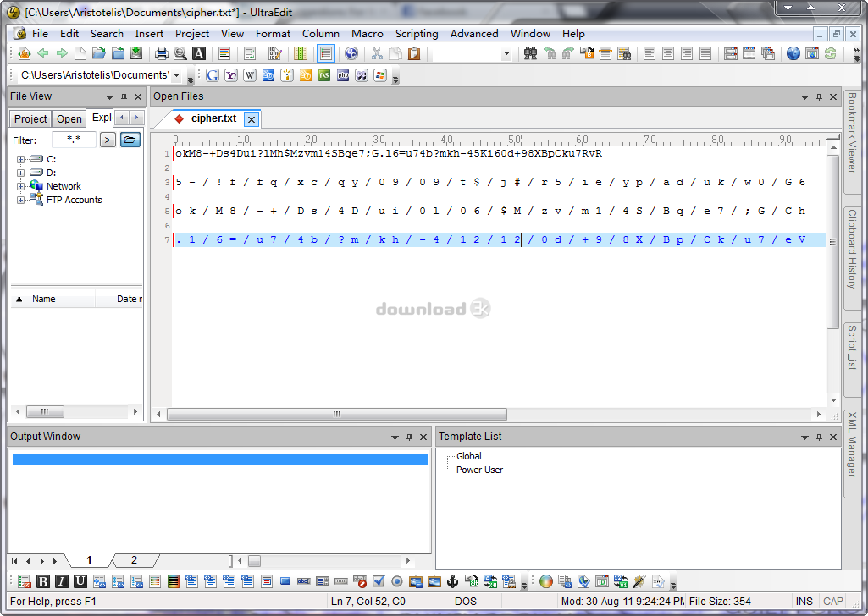Click the Google search 'G' icon

tap(213, 75)
